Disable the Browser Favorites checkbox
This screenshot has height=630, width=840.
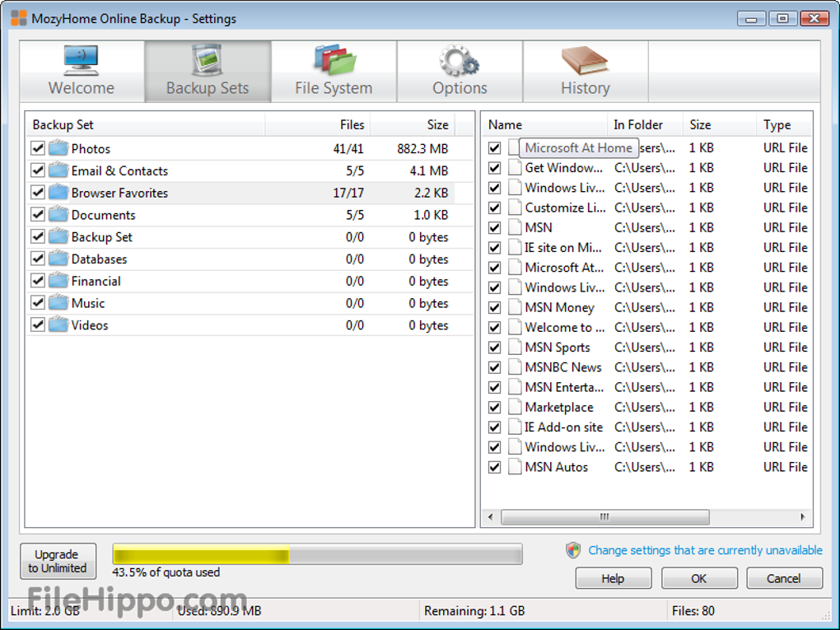click(x=38, y=193)
